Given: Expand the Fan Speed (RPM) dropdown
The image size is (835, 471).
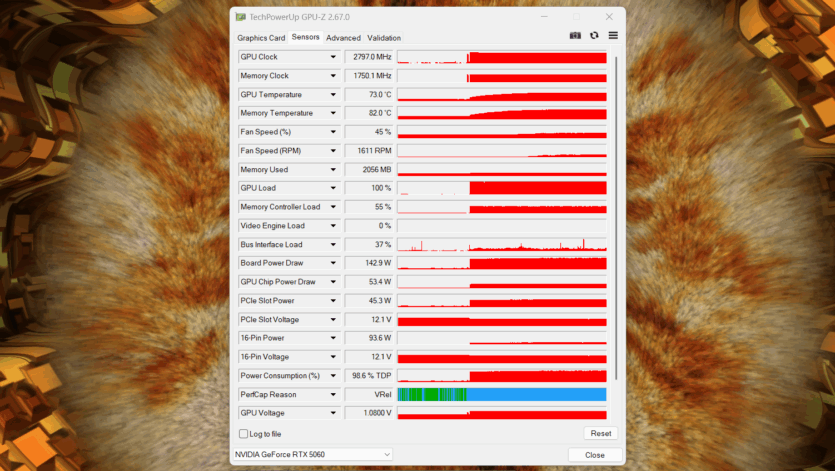Looking at the screenshot, I should (333, 151).
